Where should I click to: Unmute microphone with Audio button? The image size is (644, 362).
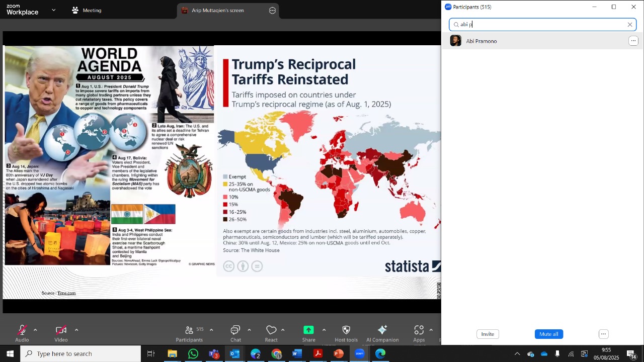[x=22, y=330]
